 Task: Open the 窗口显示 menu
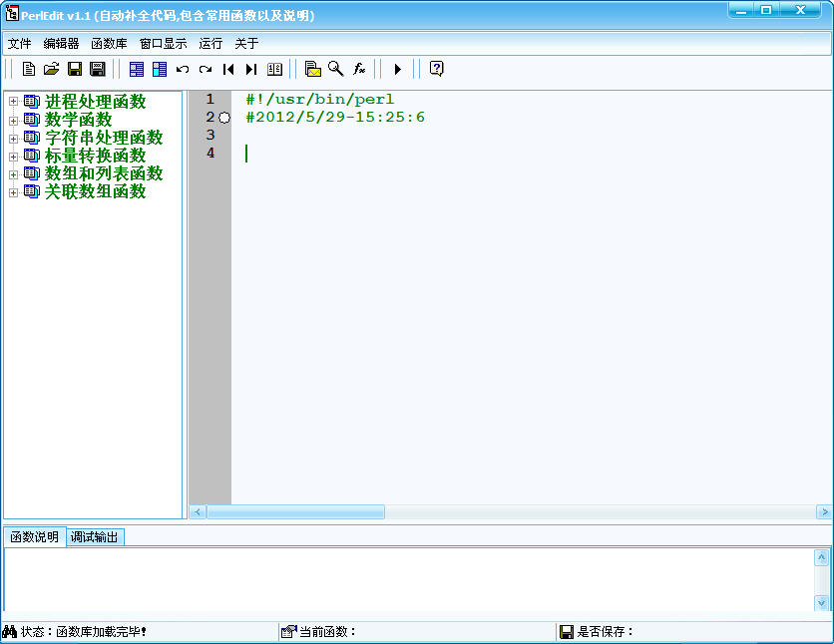tap(164, 44)
